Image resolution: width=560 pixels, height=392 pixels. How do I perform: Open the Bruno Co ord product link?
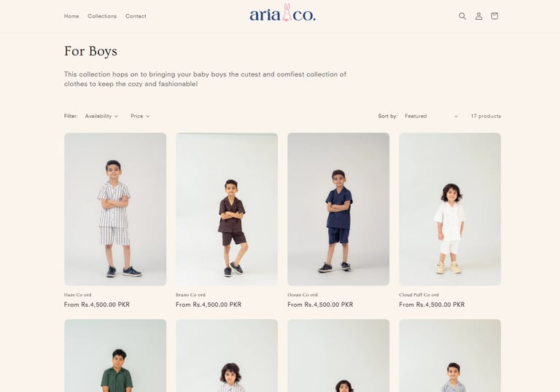(190, 294)
